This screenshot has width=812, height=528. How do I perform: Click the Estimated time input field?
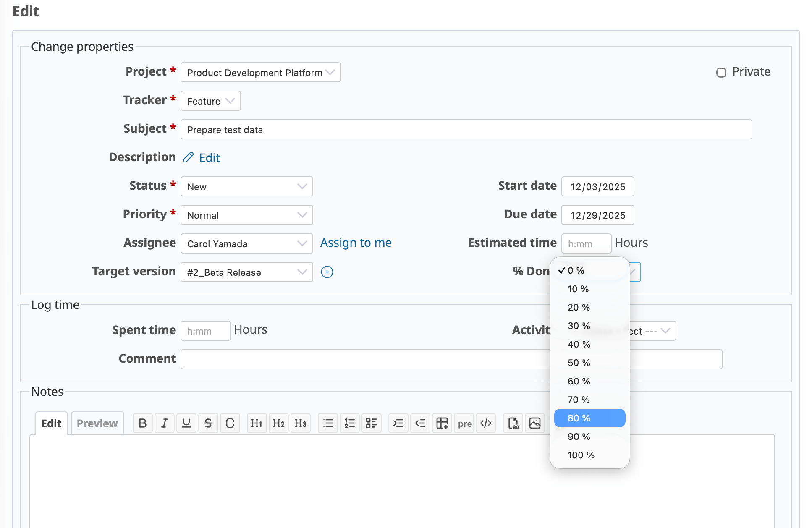(x=586, y=244)
